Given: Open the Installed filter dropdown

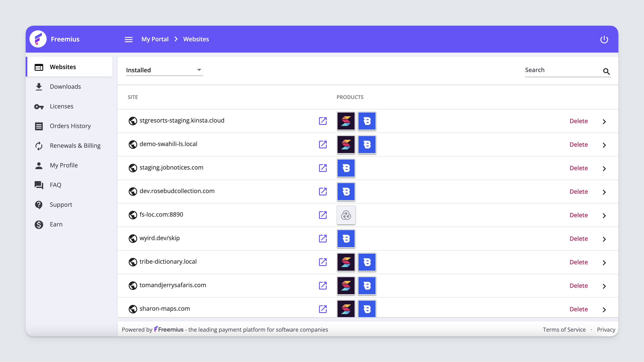Looking at the screenshot, I should (x=164, y=70).
